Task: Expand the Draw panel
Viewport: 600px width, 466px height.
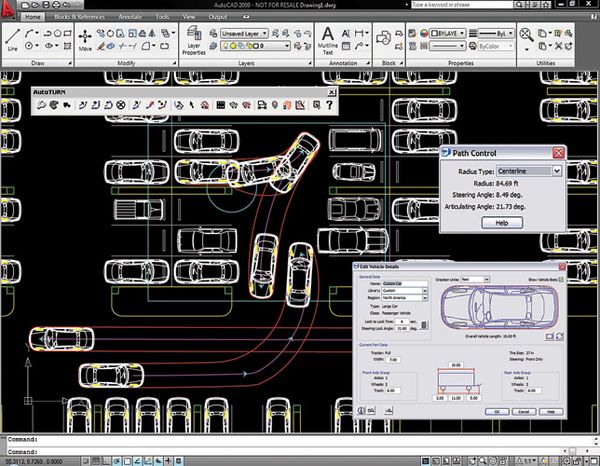Action: (70, 63)
